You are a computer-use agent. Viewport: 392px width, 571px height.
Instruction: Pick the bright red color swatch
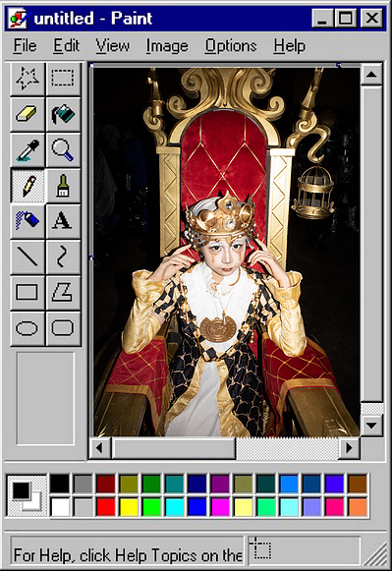point(106,506)
